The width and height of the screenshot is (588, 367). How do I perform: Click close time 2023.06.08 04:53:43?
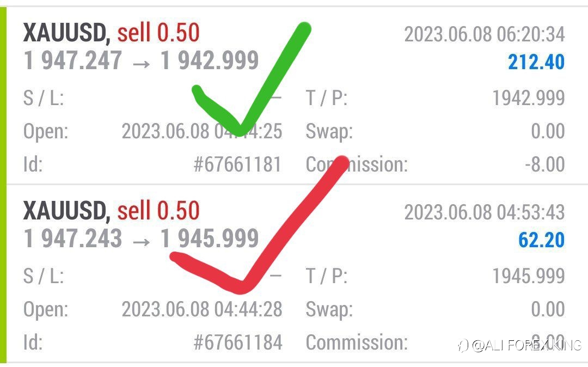coord(485,212)
